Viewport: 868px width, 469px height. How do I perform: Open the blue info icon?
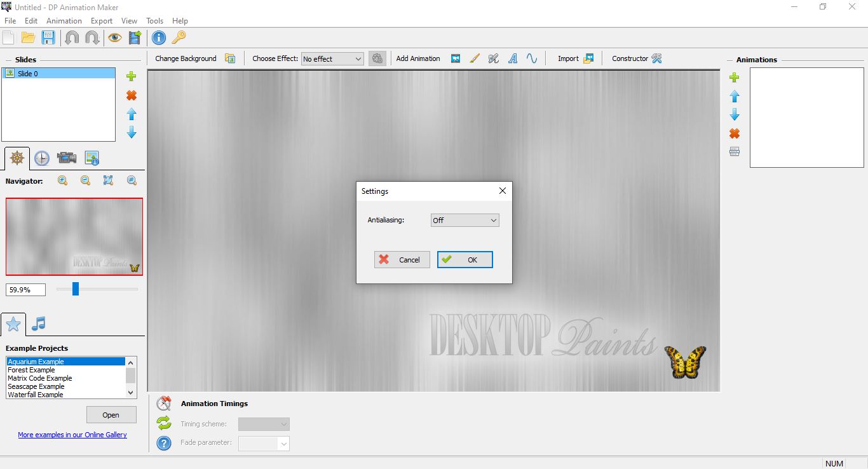click(x=159, y=37)
